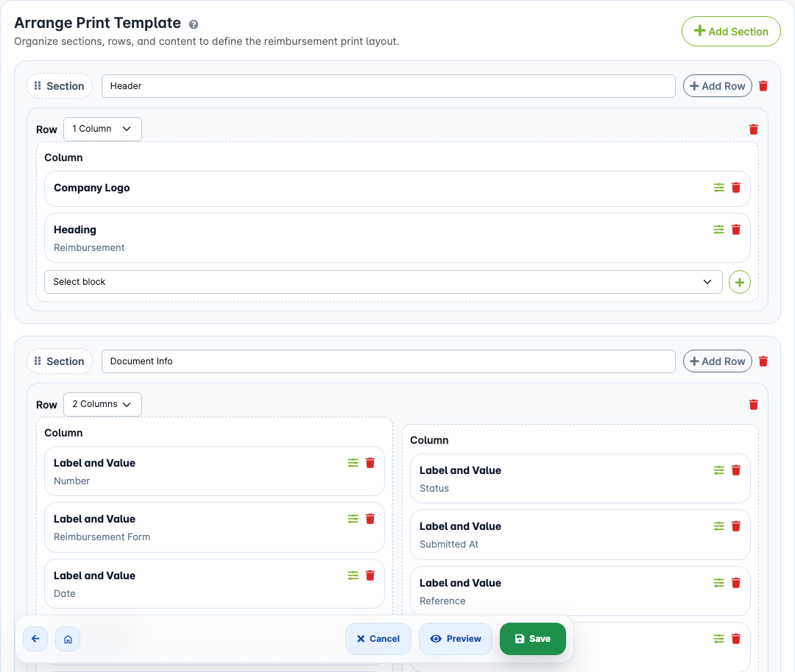Cancel the template changes
The width and height of the screenshot is (795, 672).
click(x=378, y=639)
